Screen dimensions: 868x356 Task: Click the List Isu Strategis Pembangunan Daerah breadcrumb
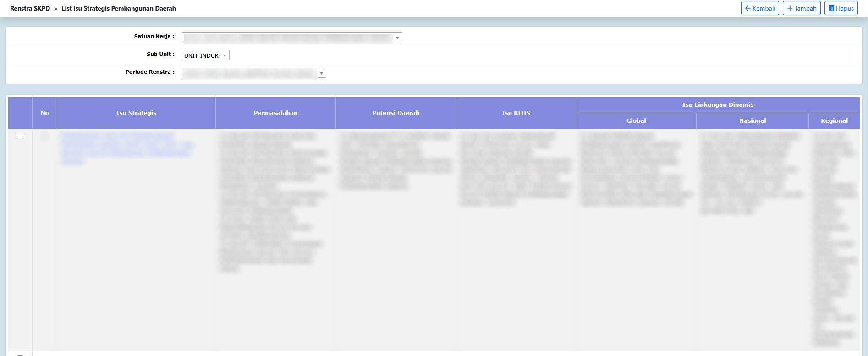click(119, 8)
